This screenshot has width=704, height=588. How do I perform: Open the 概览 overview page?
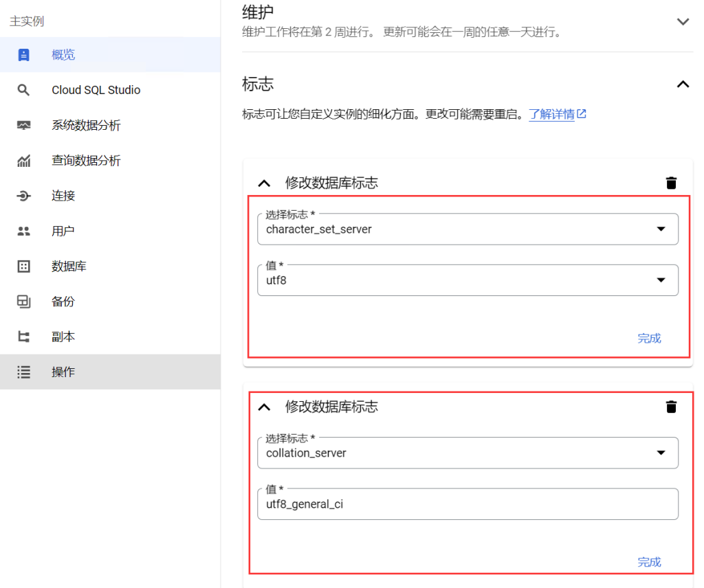pos(110,55)
